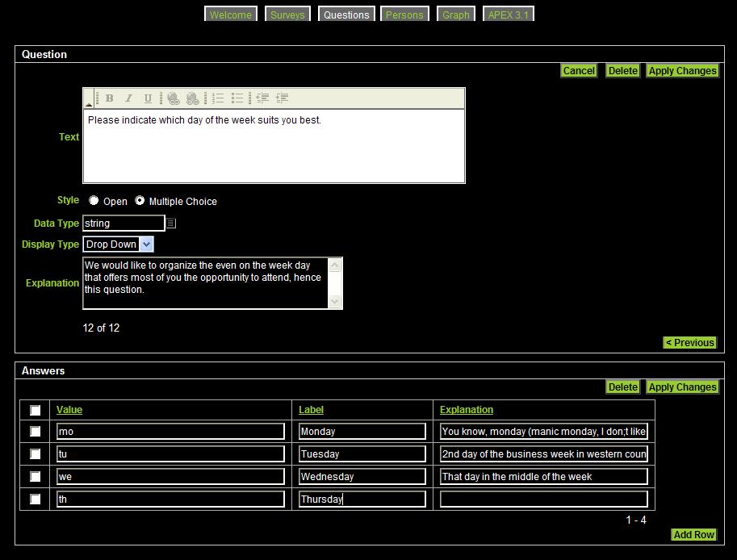Add Row to the Answers table

click(x=693, y=535)
